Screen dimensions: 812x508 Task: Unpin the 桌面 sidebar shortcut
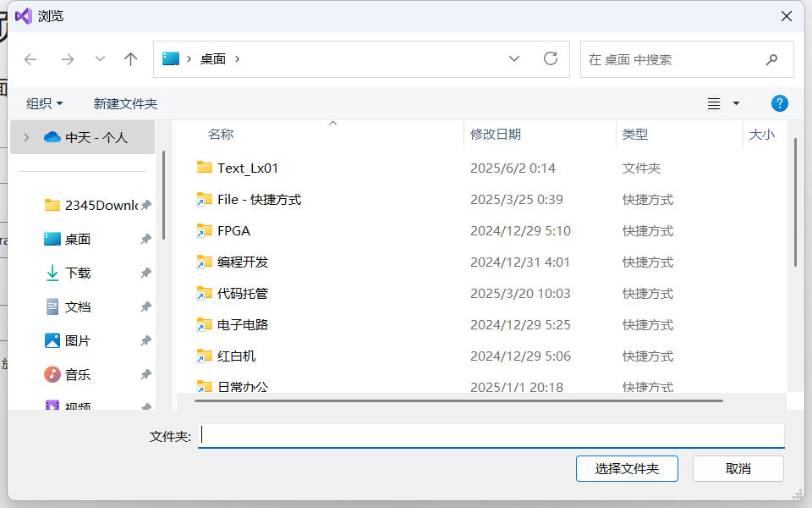tap(145, 239)
